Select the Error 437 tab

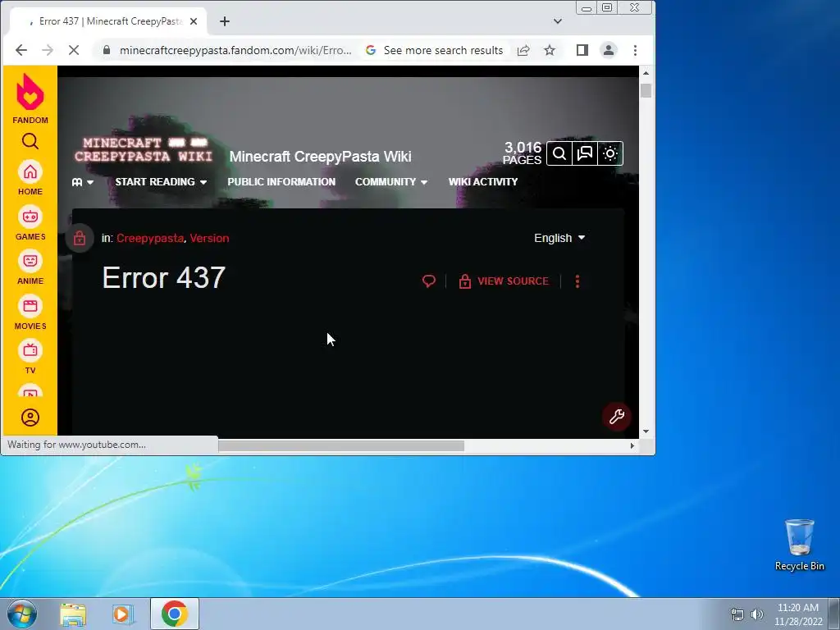coord(109,21)
